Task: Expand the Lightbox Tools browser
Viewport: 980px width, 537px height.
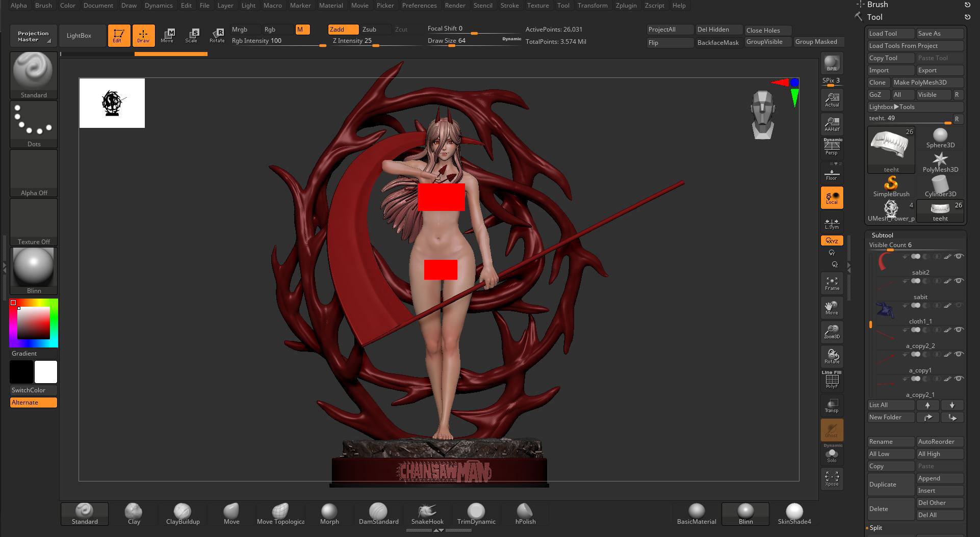Action: tap(916, 107)
